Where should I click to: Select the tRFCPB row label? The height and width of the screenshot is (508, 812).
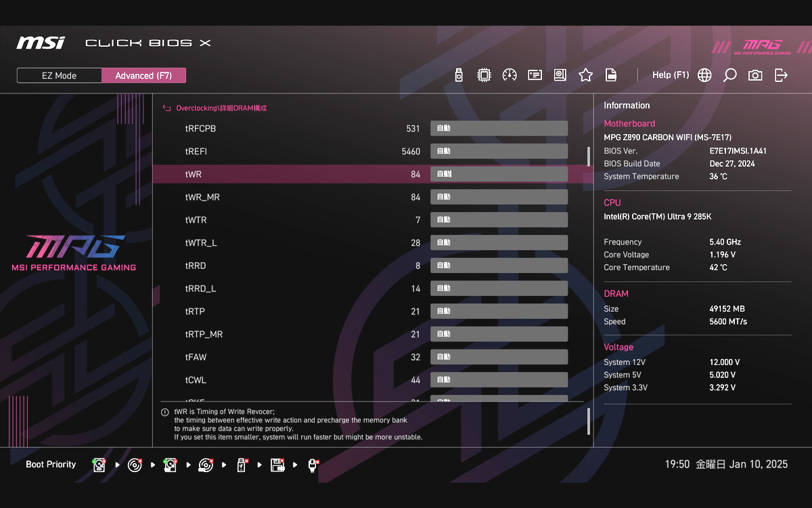(200, 129)
